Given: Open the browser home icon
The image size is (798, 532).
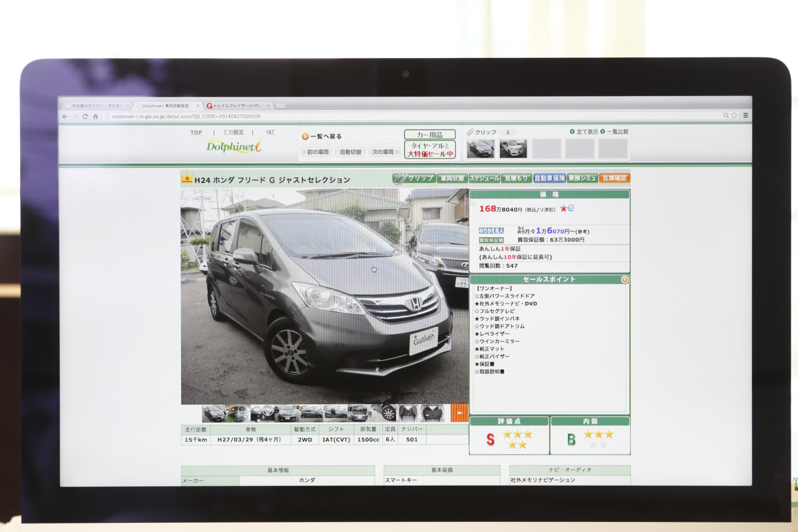Looking at the screenshot, I should (95, 116).
